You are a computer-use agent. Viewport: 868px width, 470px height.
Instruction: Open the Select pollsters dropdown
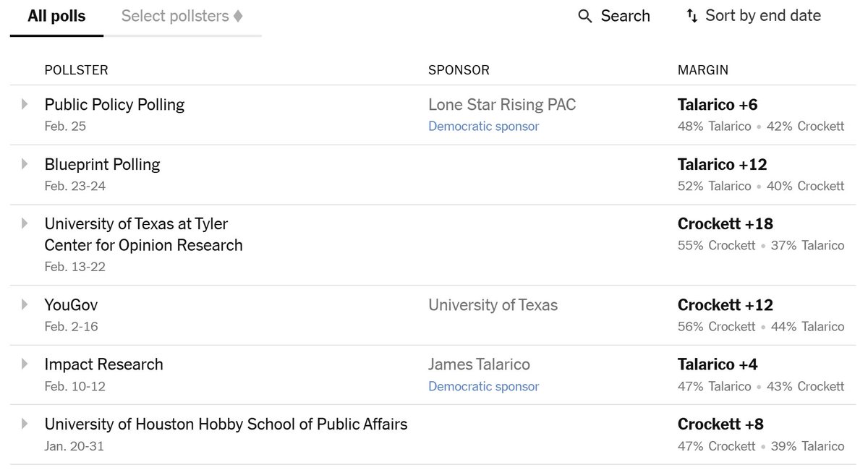[182, 16]
